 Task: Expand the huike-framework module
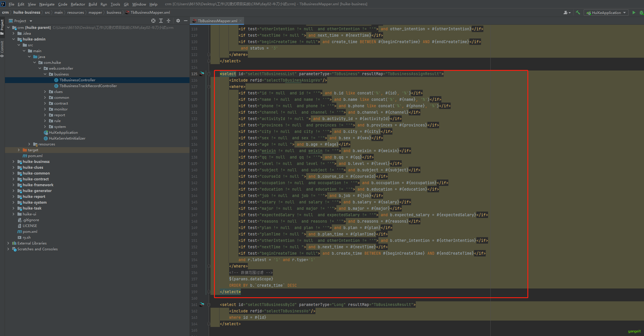pos(13,185)
